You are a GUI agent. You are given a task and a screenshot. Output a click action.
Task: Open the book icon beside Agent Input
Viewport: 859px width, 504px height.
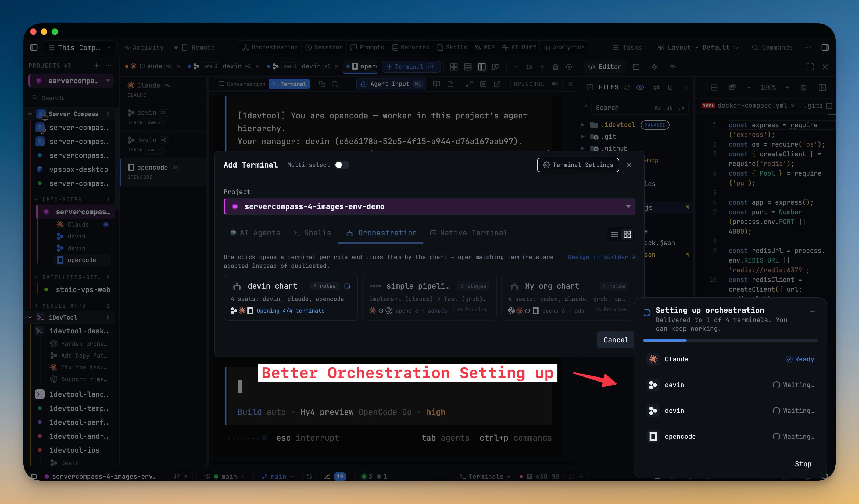pos(436,84)
